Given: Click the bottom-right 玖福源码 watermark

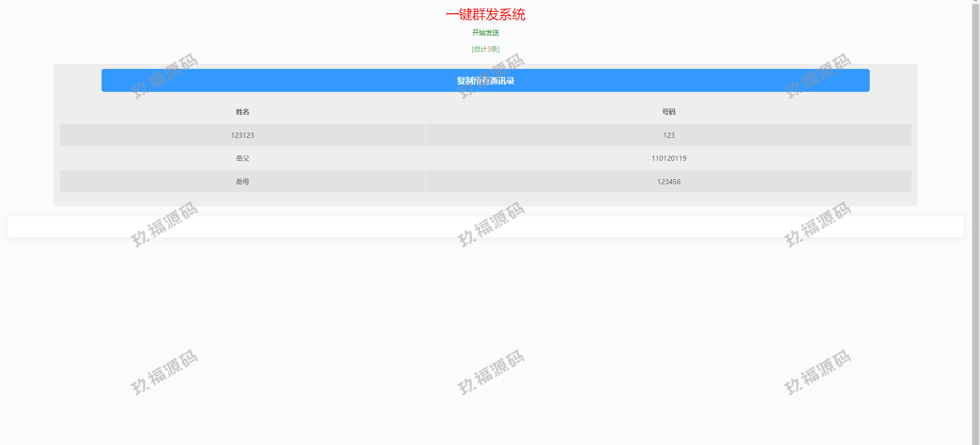Looking at the screenshot, I should tap(817, 373).
